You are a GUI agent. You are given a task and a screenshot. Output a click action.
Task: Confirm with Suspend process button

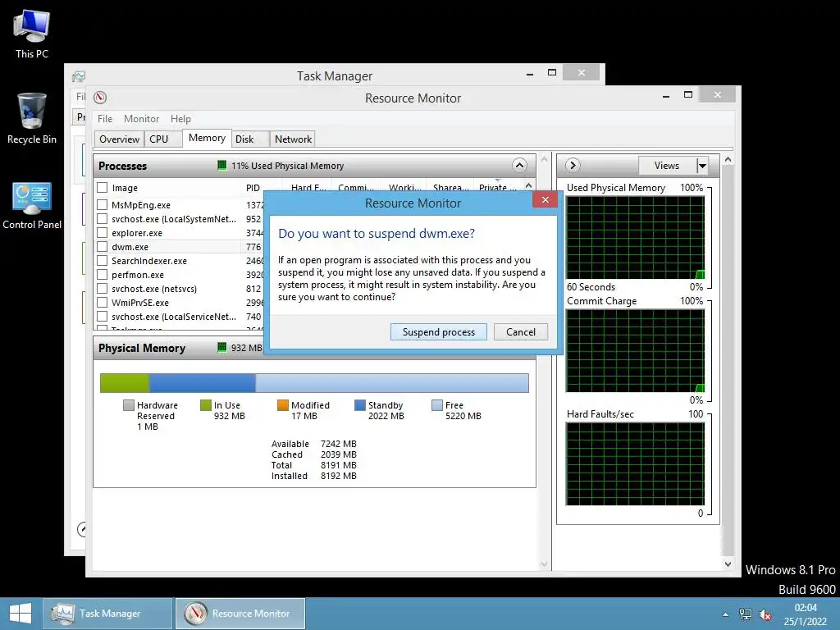(x=439, y=332)
